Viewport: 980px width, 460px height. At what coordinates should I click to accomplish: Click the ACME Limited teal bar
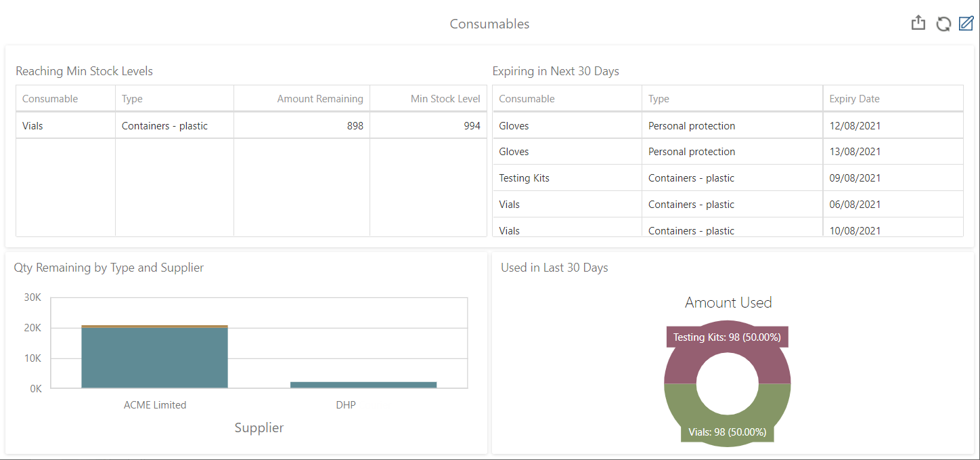pos(154,358)
